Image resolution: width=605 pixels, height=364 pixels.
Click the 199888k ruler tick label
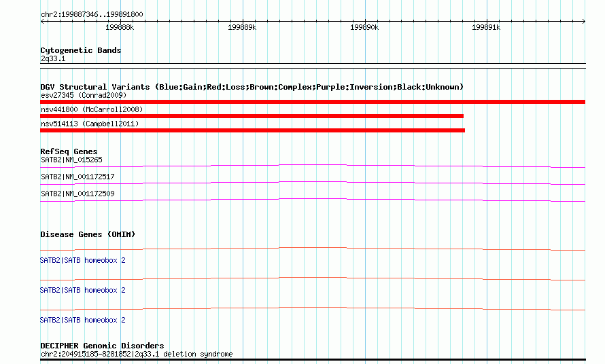tap(120, 27)
